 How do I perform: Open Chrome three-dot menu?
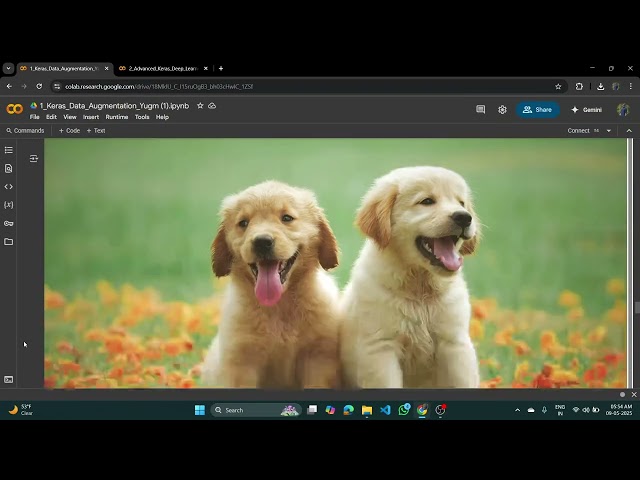click(631, 87)
